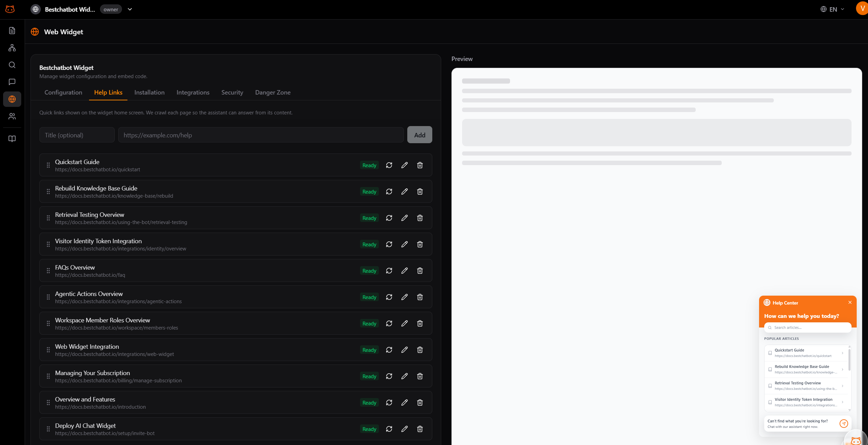Edit the Retrieval Testing Overview link

pos(405,218)
